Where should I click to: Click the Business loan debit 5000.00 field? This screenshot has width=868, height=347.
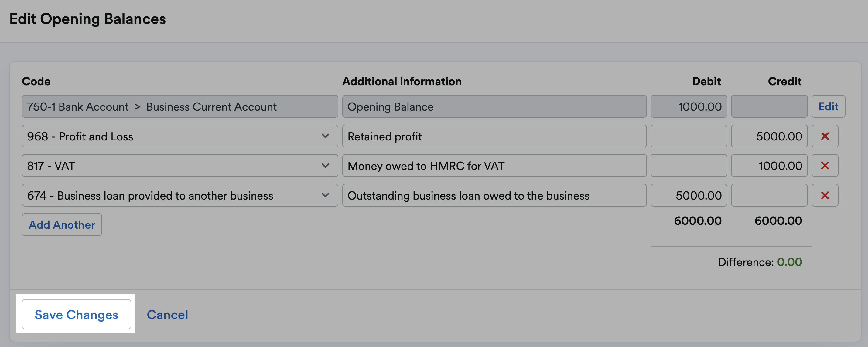coord(689,195)
